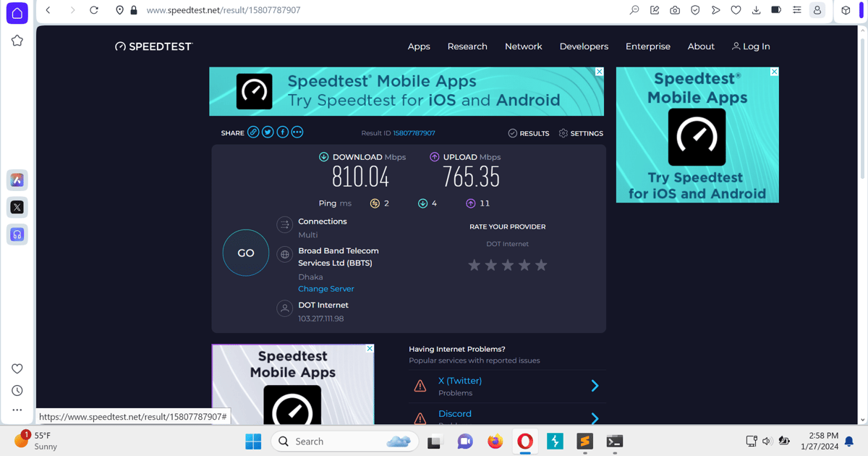View the RESULTS history
The width and height of the screenshot is (868, 456).
tap(529, 133)
